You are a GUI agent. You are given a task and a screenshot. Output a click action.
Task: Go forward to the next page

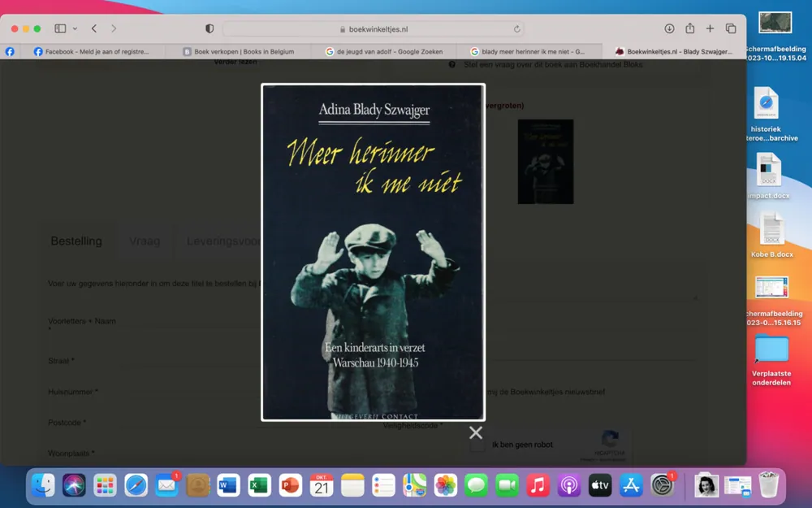(114, 28)
